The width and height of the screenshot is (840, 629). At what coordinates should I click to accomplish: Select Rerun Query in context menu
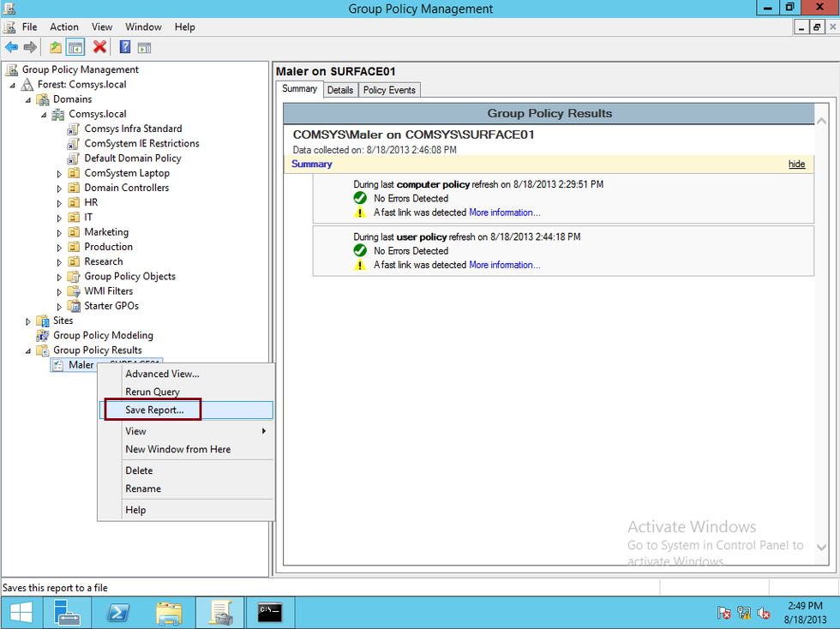186,392
